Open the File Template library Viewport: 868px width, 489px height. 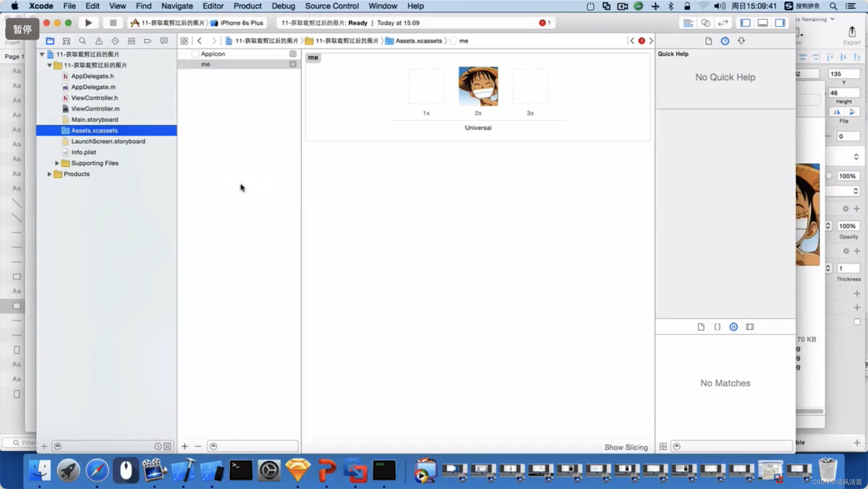(701, 327)
